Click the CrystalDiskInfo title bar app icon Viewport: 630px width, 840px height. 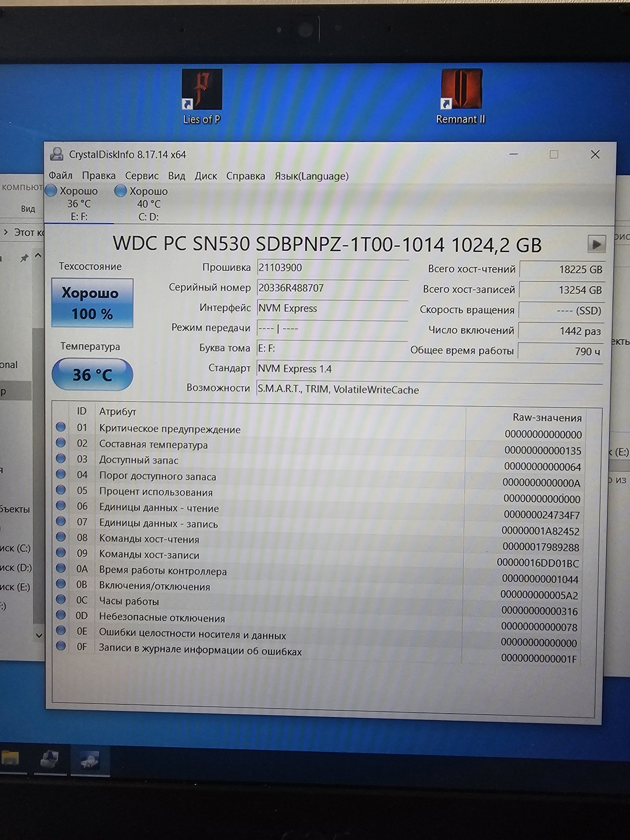point(57,154)
